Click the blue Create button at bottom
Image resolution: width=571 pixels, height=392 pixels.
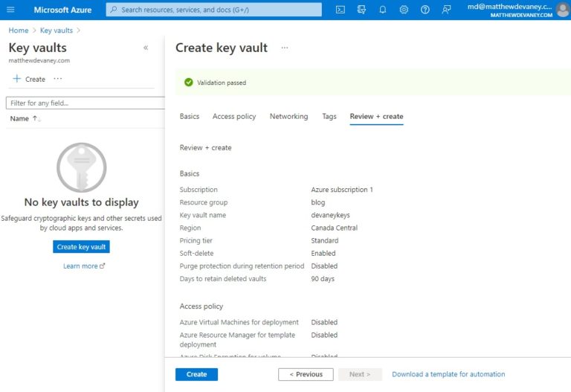pyautogui.click(x=196, y=374)
